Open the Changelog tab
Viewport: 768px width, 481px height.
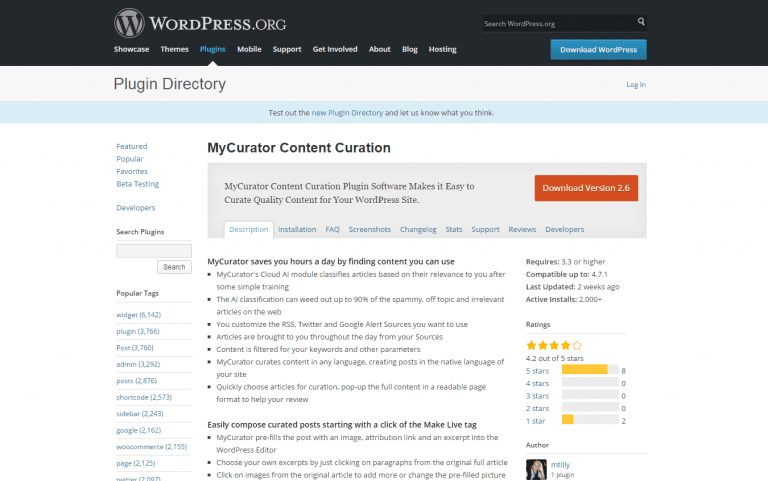pyautogui.click(x=418, y=229)
